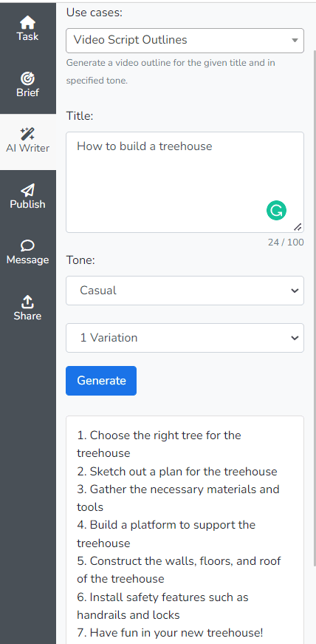The height and width of the screenshot is (644, 316).
Task: Switch to the Brief tab label
Action: pos(27,92)
